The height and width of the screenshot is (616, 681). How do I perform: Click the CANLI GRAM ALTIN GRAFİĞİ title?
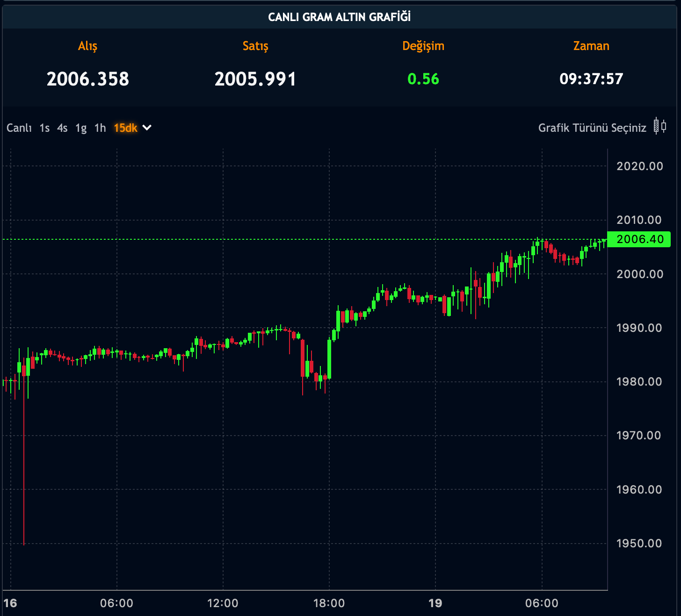340,17
